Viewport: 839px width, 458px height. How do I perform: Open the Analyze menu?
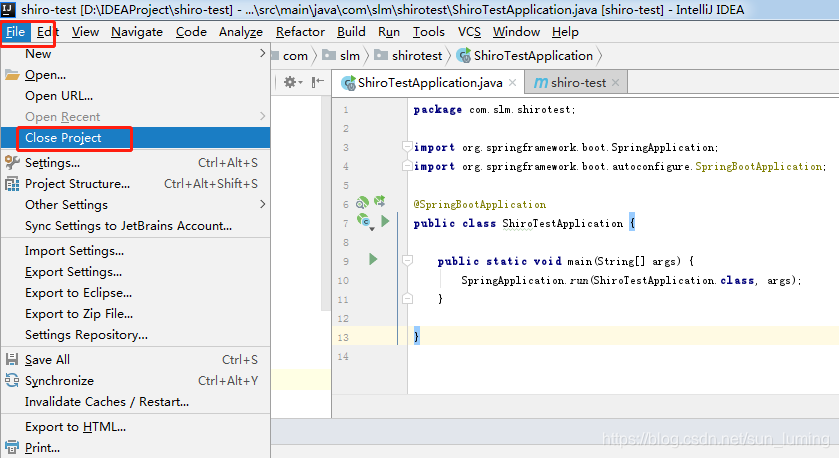(241, 32)
